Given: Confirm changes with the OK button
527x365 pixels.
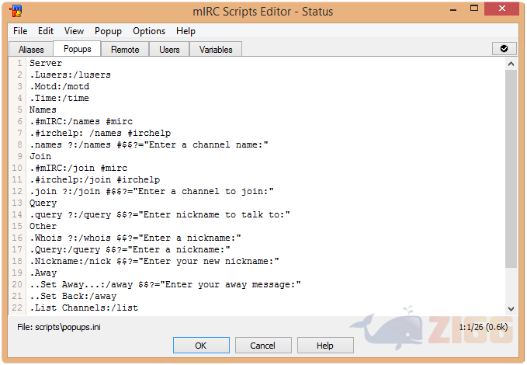Looking at the screenshot, I should [x=201, y=346].
